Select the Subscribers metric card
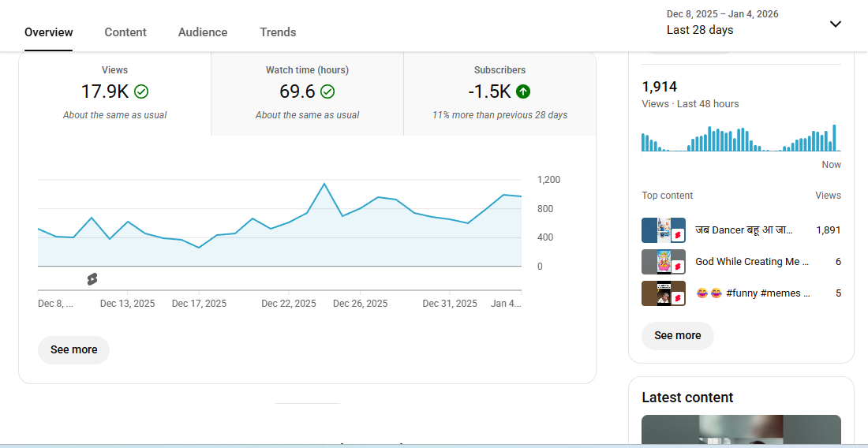Image resolution: width=868 pixels, height=448 pixels. (x=499, y=93)
